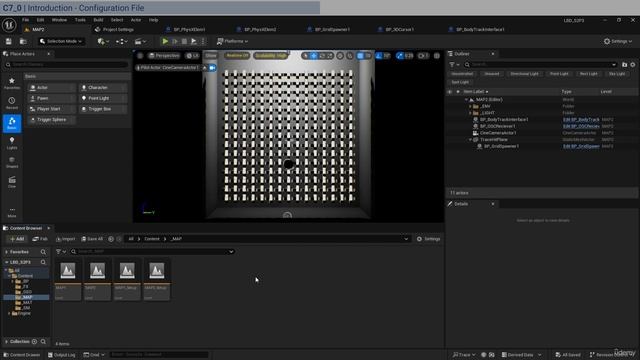The height and width of the screenshot is (360, 640).
Task: Open the Platforms dropdown
Action: [232, 41]
